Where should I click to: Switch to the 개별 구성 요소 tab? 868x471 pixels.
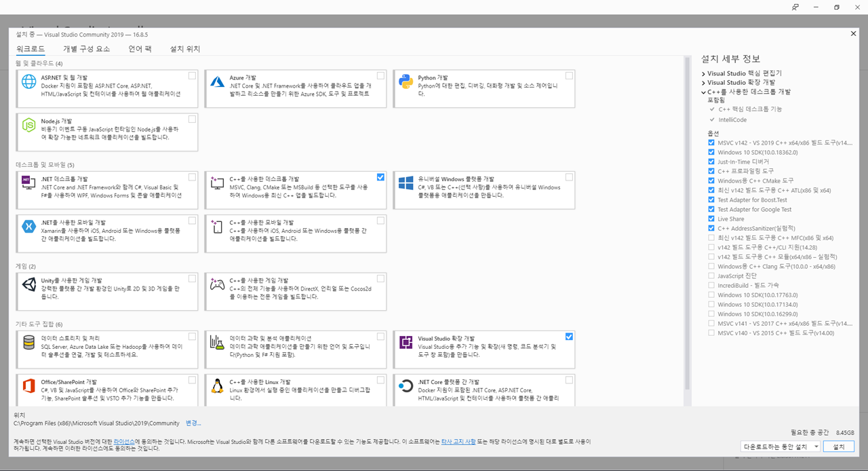coord(86,49)
